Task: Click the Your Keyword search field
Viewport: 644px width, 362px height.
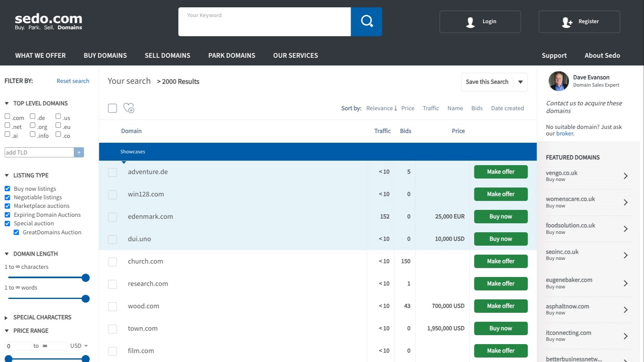Action: coord(264,22)
